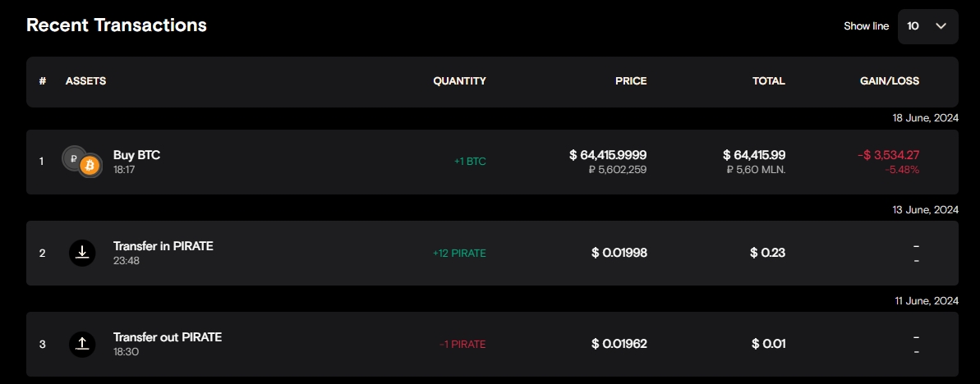Click the +1 BTC quantity value
Image resolution: width=980 pixels, height=384 pixels.
pyautogui.click(x=470, y=162)
